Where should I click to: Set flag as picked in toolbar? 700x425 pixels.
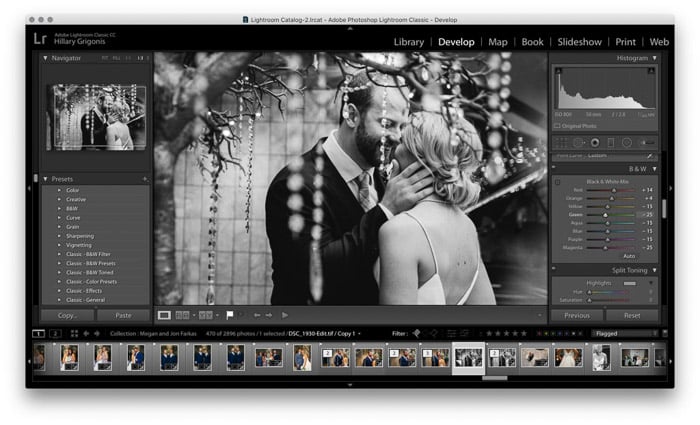pos(229,315)
